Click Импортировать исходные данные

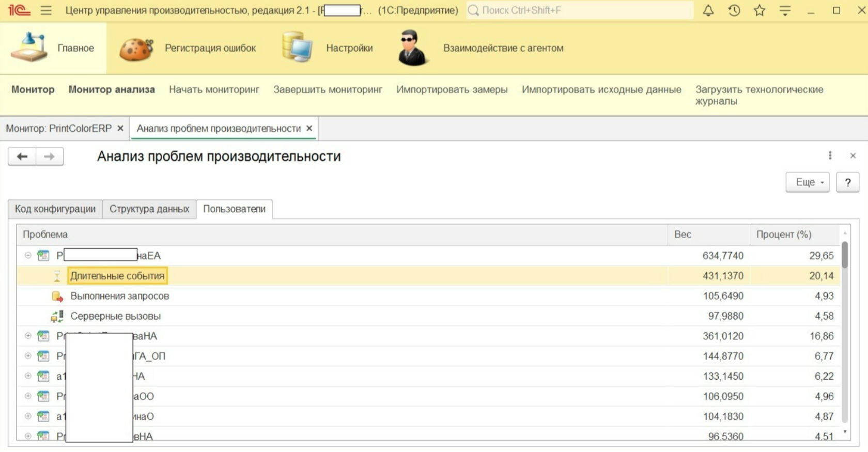pos(601,89)
